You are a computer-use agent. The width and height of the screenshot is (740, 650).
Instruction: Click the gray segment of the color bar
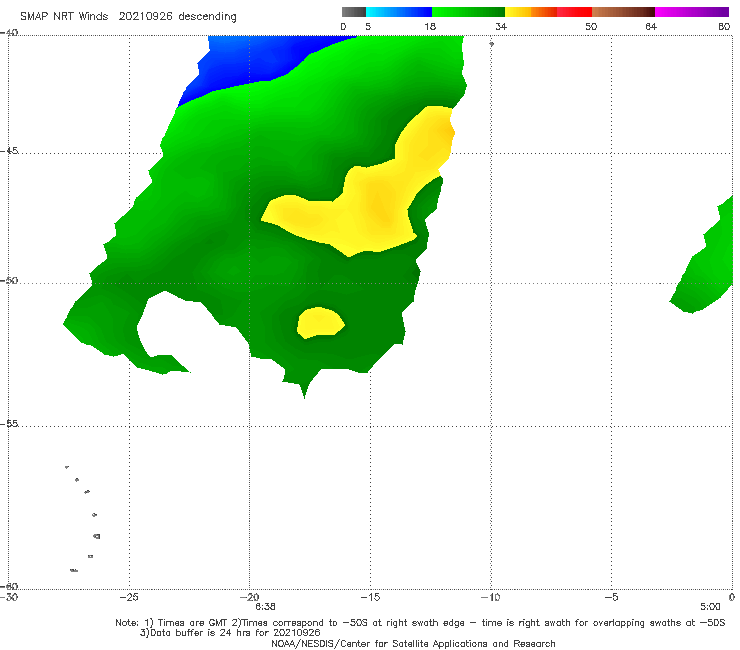(353, 12)
